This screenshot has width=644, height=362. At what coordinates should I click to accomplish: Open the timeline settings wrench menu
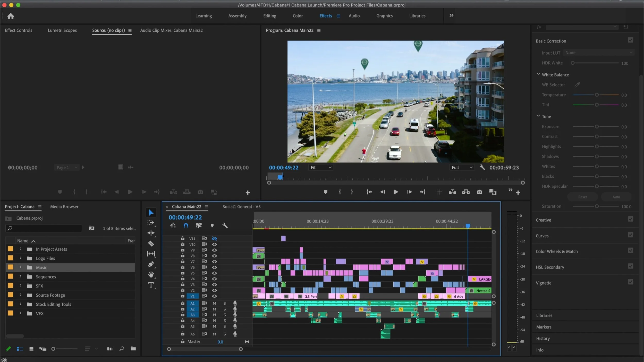point(225,225)
